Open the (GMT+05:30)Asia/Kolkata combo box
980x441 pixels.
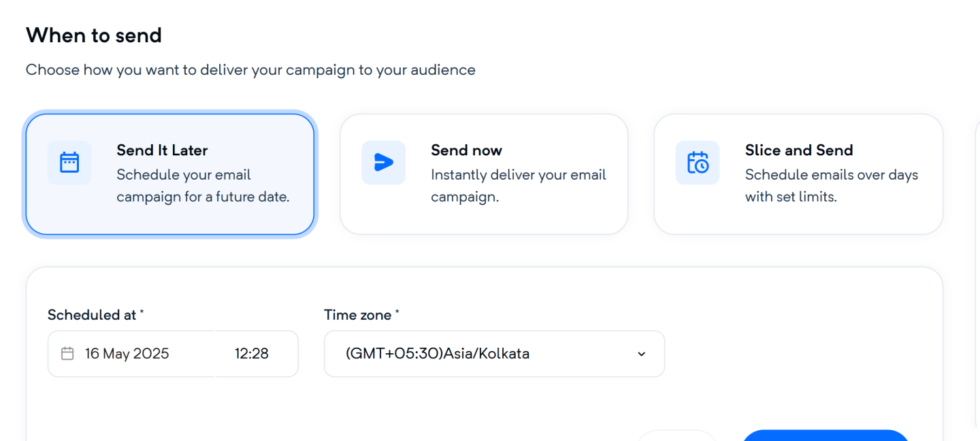(x=494, y=353)
